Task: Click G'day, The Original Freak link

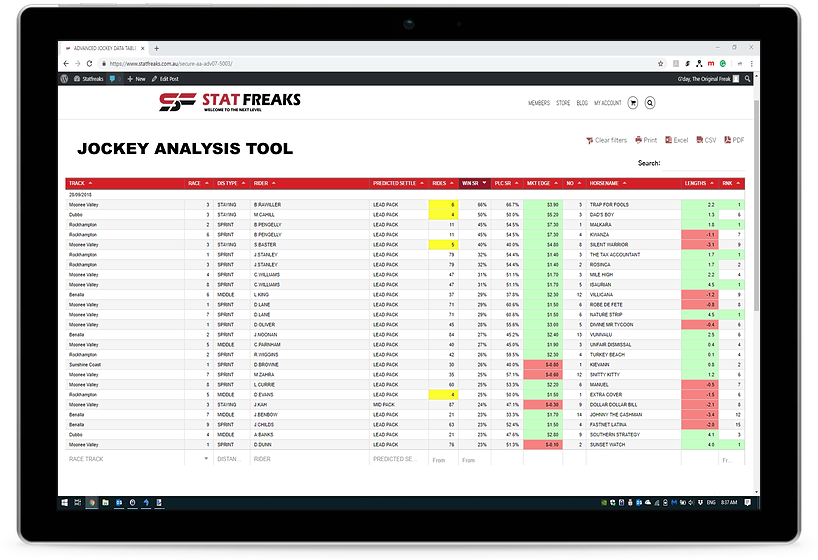Action: coord(704,79)
